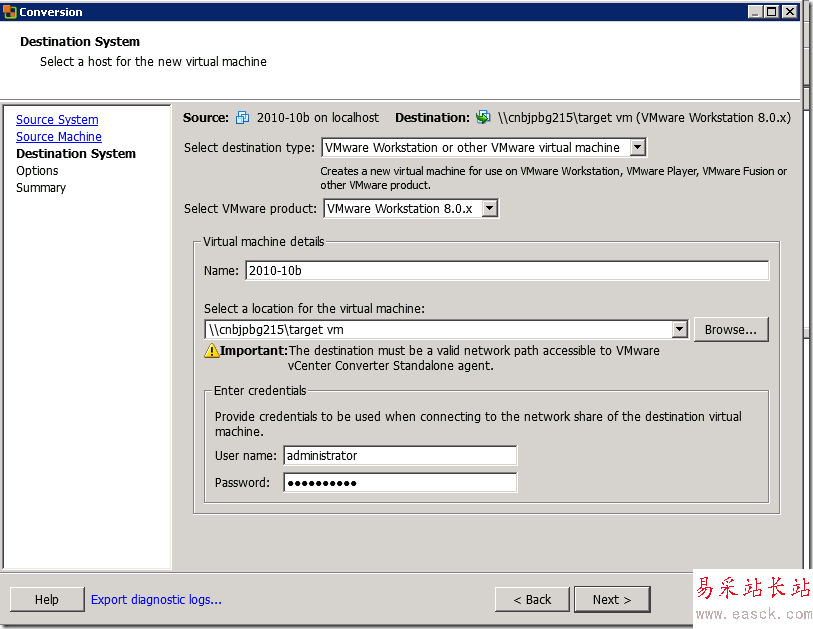Click the destination type dropdown arrow
The height and width of the screenshot is (629, 813).
pyautogui.click(x=638, y=148)
